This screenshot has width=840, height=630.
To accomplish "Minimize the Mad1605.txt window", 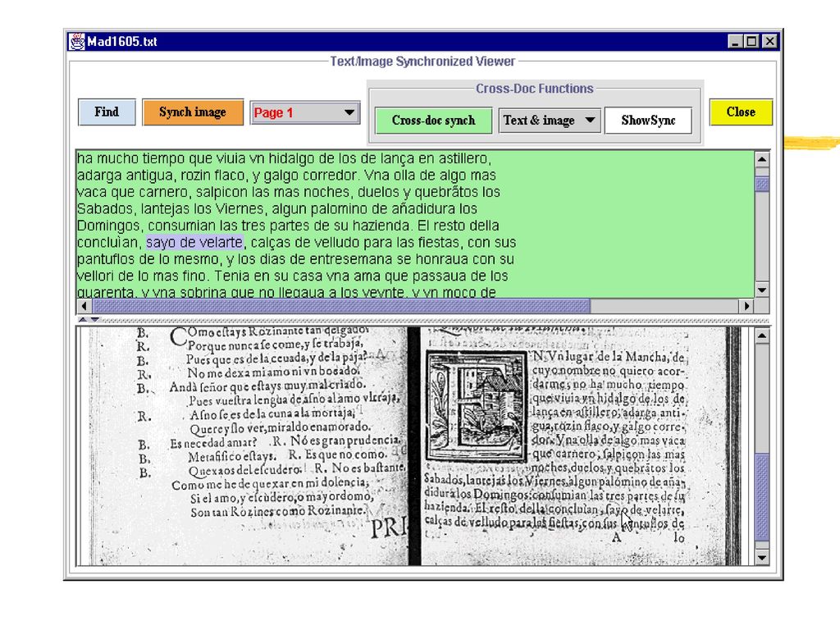I will 736,41.
